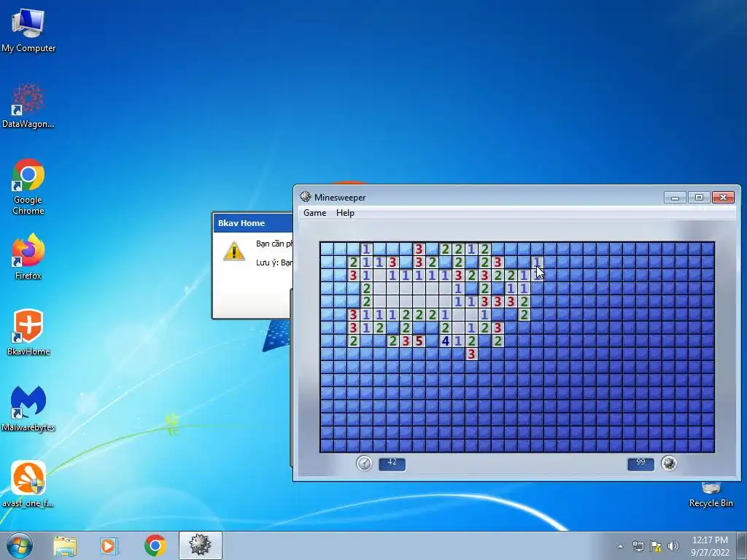
Task: Open the Malwarebytes desktop shortcut
Action: [28, 408]
